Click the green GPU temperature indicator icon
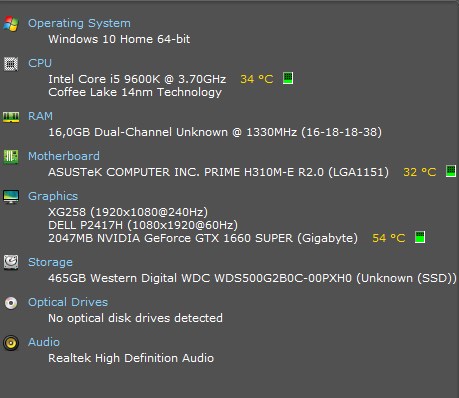The height and width of the screenshot is (398, 459). [x=420, y=237]
